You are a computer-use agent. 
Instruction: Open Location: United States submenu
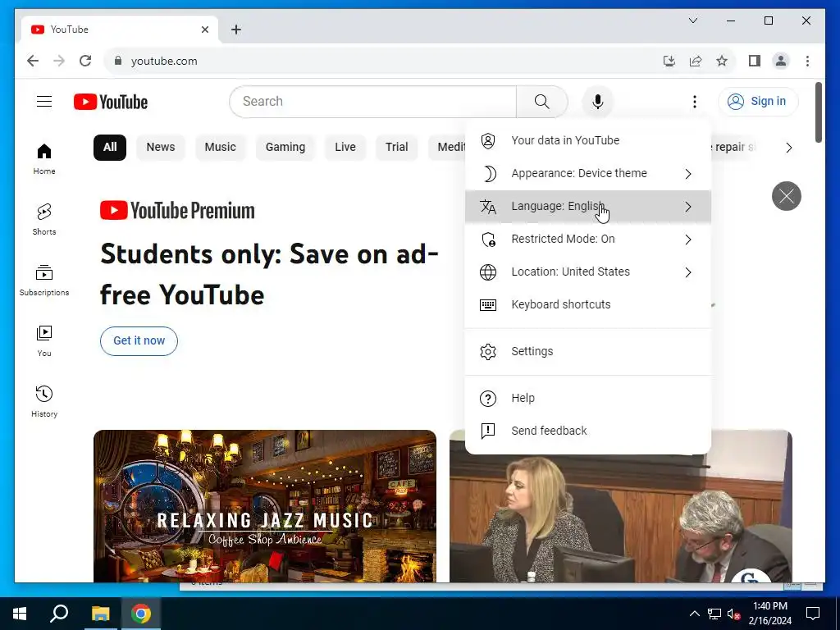pyautogui.click(x=587, y=272)
